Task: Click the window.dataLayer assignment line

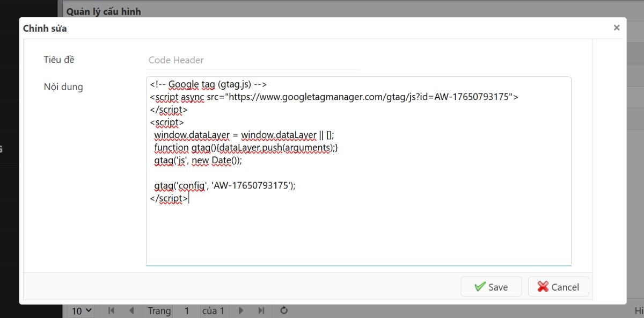Action: [244, 135]
